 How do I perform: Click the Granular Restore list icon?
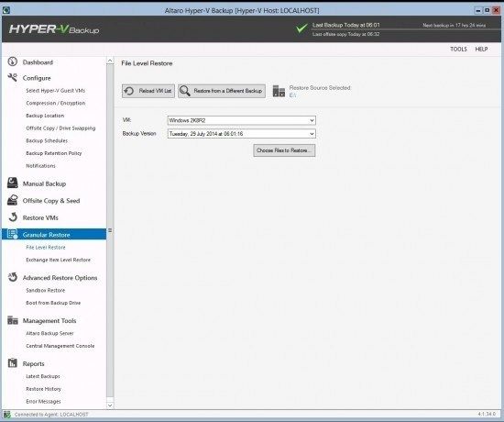[13, 234]
